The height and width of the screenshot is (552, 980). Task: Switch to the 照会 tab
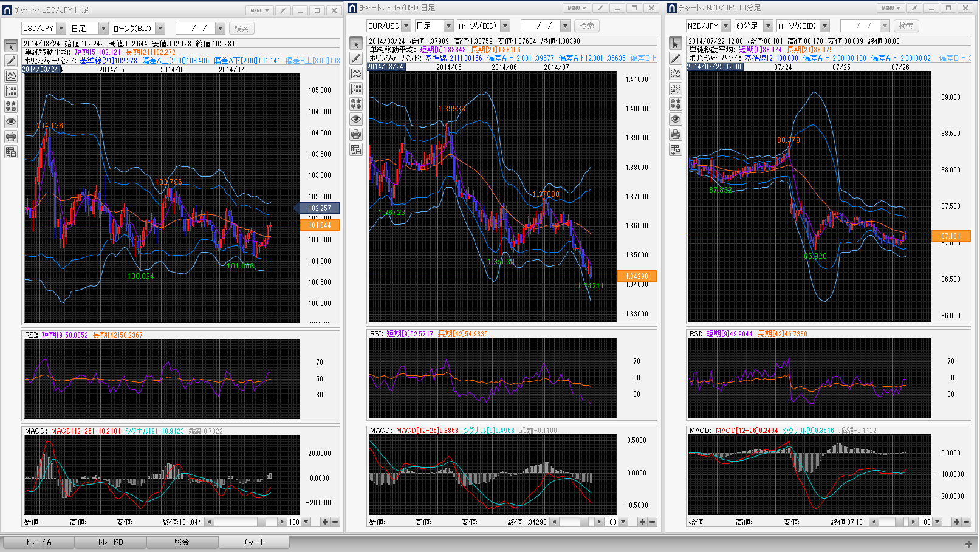[182, 542]
